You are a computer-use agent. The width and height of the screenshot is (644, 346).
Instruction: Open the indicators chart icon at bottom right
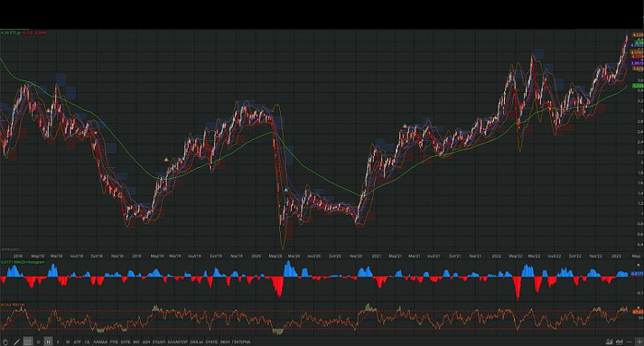pyautogui.click(x=609, y=342)
